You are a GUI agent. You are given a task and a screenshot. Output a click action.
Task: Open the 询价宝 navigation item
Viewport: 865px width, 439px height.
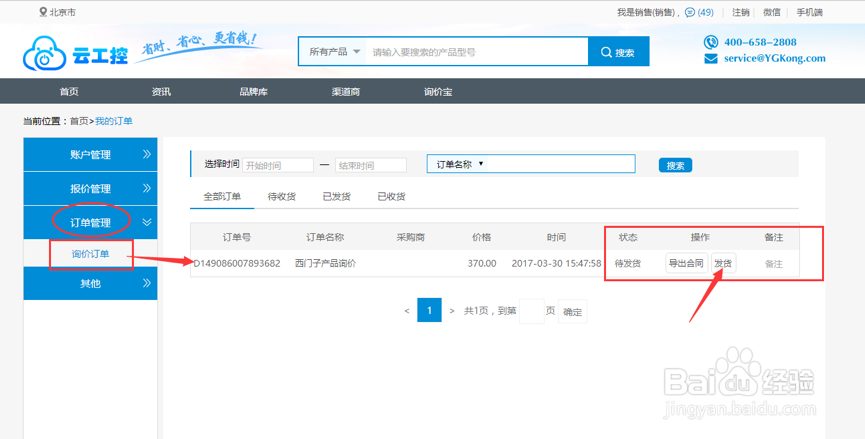[438, 92]
